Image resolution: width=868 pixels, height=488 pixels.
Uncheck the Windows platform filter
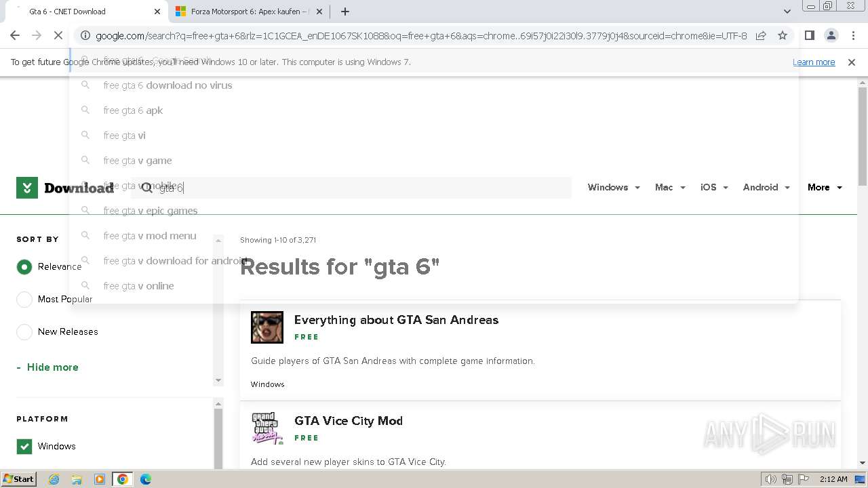pos(24,447)
